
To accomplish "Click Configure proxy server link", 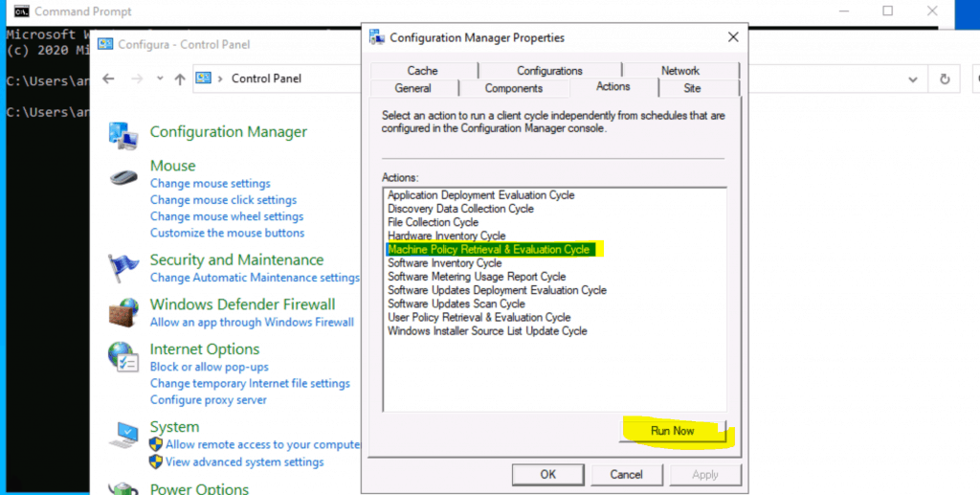I will pos(208,400).
